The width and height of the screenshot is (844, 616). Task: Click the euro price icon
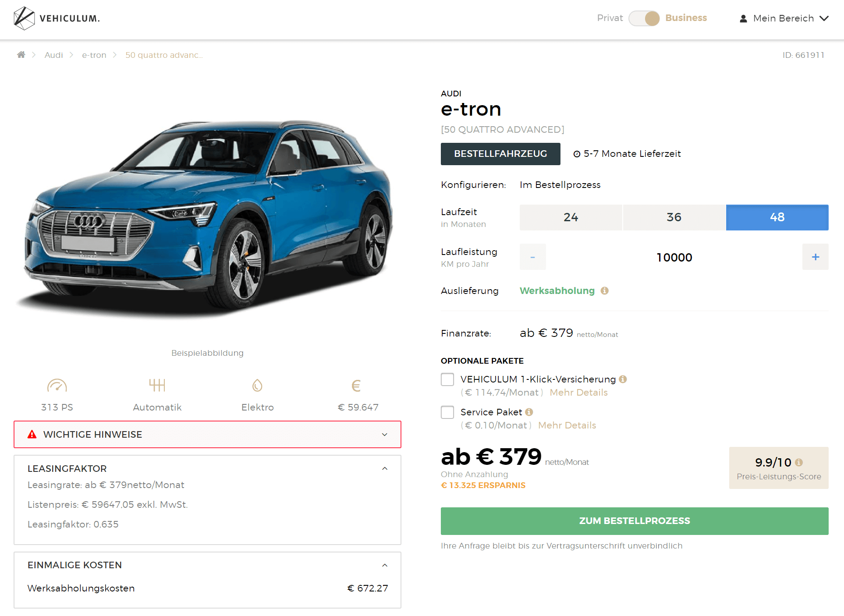click(x=356, y=386)
